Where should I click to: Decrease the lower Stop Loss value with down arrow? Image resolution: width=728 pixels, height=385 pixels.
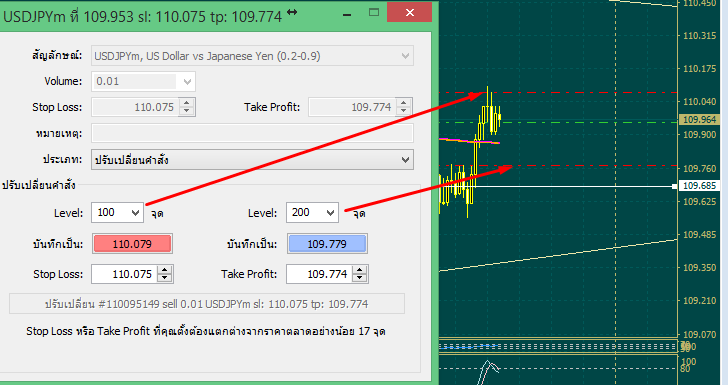click(165, 278)
